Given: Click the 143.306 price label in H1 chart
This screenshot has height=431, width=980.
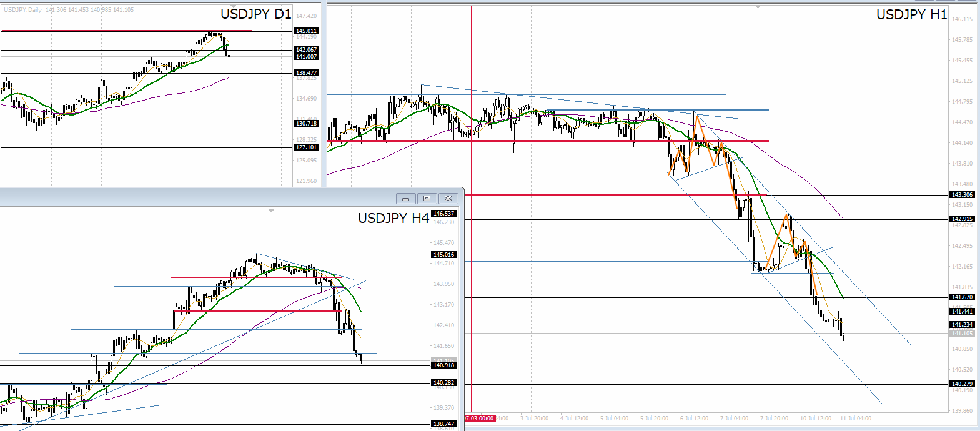Looking at the screenshot, I should [x=962, y=194].
